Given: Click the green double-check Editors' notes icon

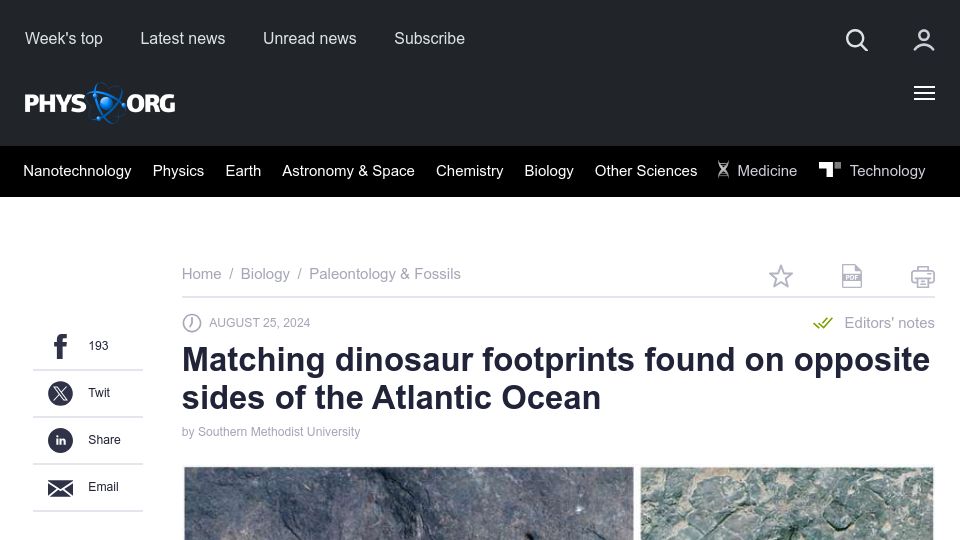Looking at the screenshot, I should [823, 323].
